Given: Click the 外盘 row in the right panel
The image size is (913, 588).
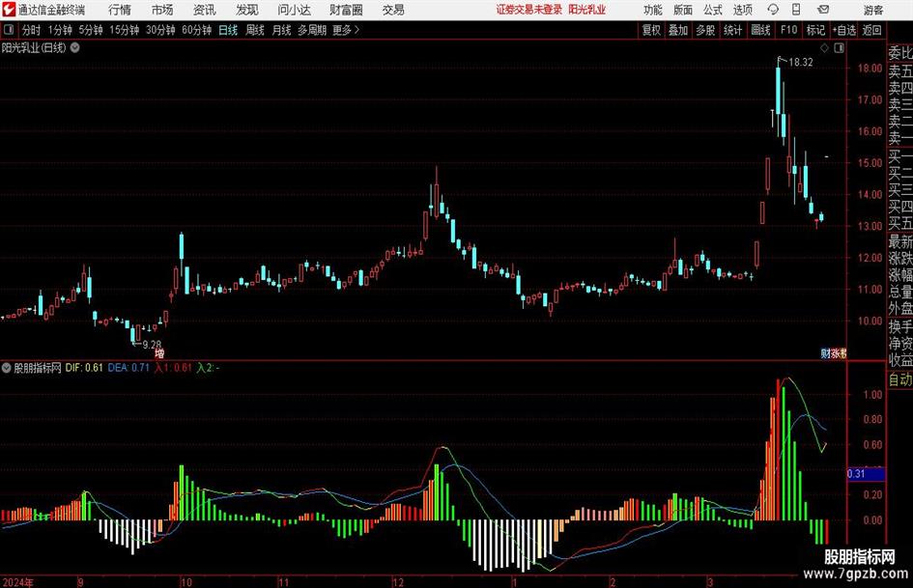Looking at the screenshot, I should click(x=900, y=309).
